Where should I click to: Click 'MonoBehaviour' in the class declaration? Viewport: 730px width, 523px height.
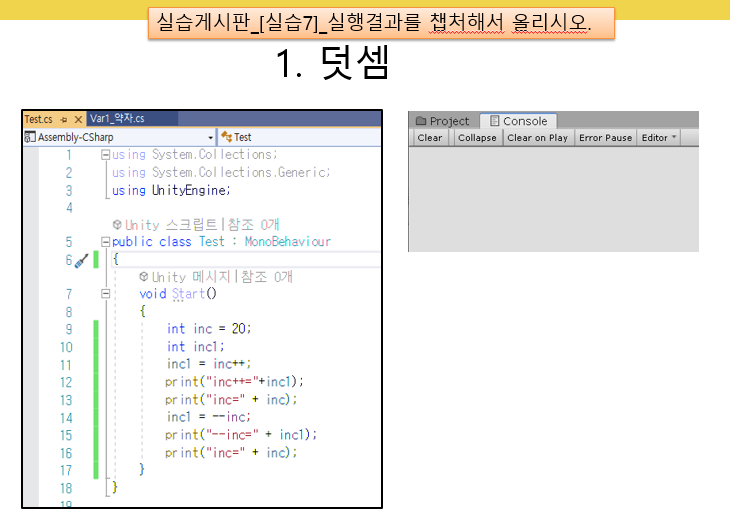[x=288, y=242]
